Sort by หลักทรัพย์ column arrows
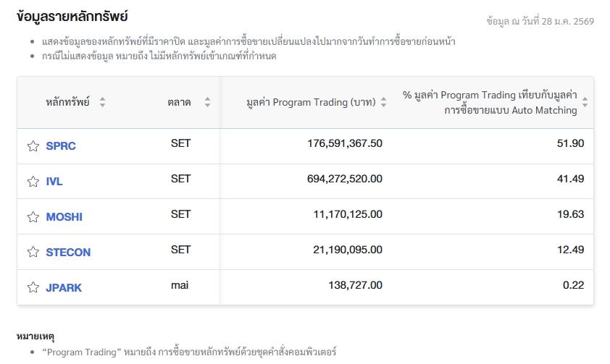 (x=102, y=103)
